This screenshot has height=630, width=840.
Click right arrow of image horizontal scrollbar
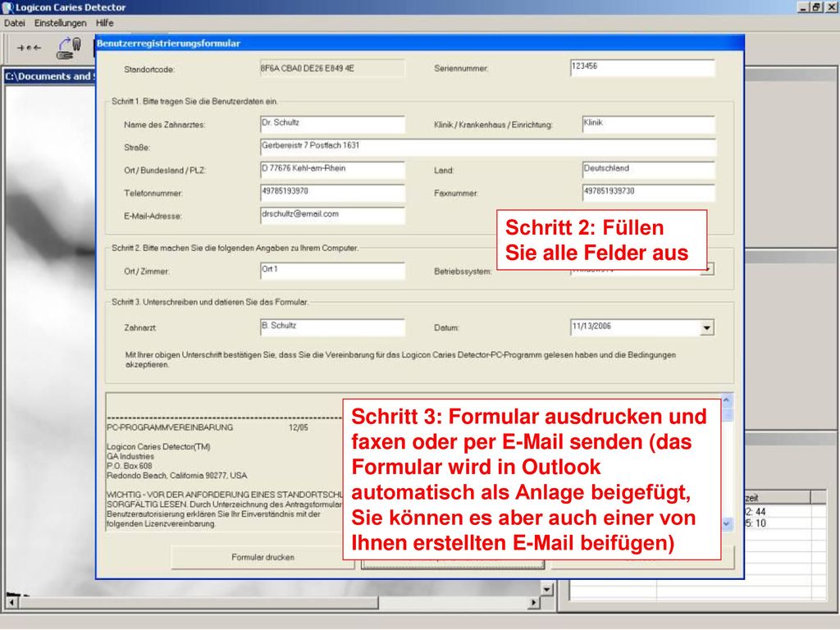tap(533, 603)
